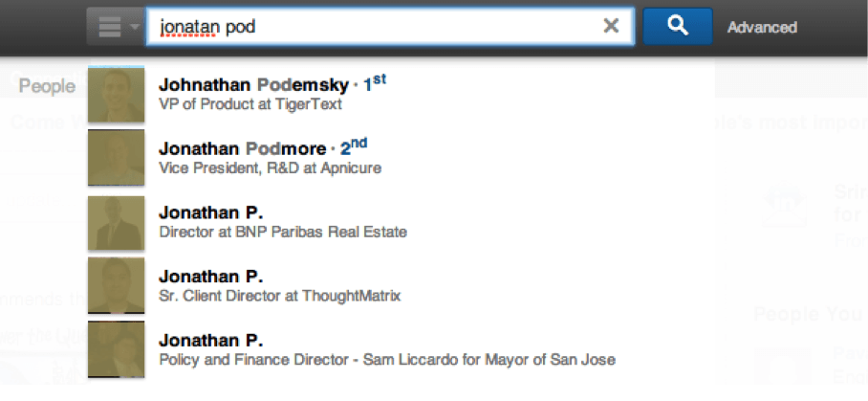This screenshot has width=868, height=401.
Task: Click Vice President, R&D at Apnicure subtitle
Action: tap(271, 167)
